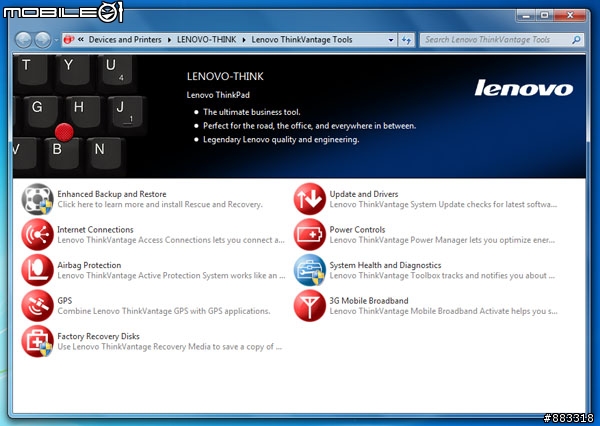Open the Enhanced Backup and Restore lifebuoy icon
Image resolution: width=600 pixels, height=426 pixels.
(37, 199)
